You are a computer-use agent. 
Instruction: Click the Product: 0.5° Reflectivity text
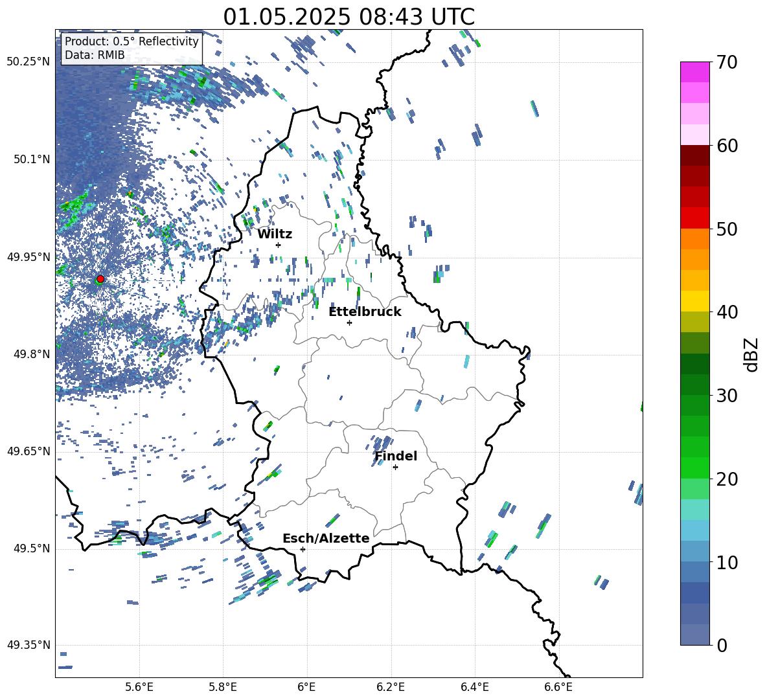click(132, 41)
